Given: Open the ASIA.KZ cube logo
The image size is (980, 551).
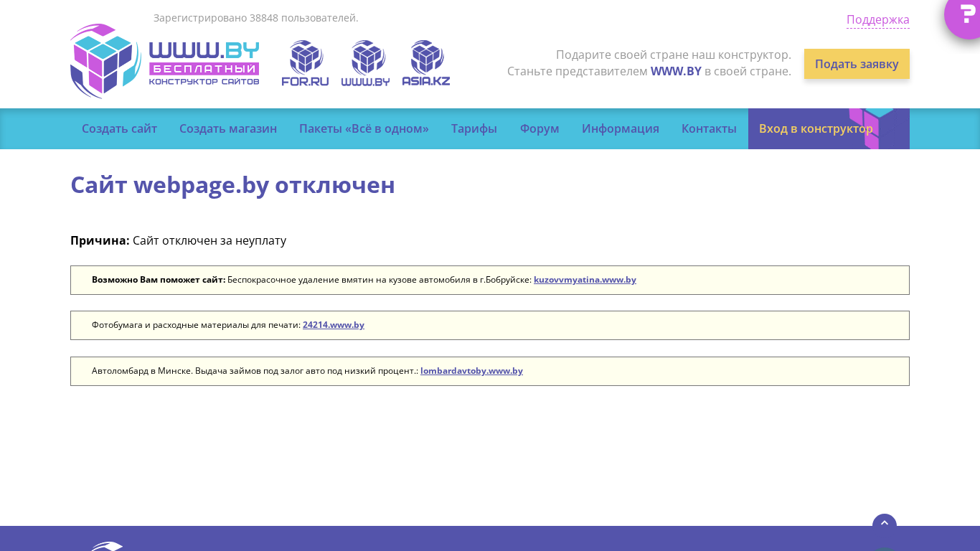Looking at the screenshot, I should point(426,63).
